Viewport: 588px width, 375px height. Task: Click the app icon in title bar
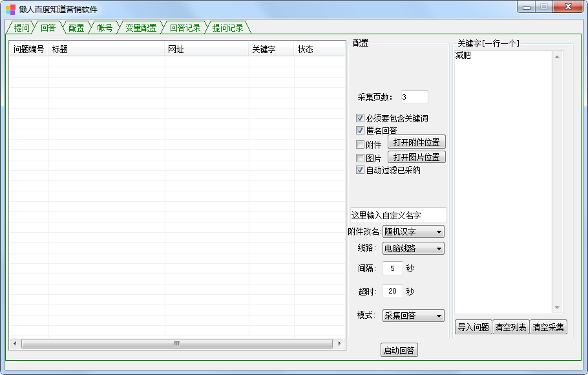(11, 9)
